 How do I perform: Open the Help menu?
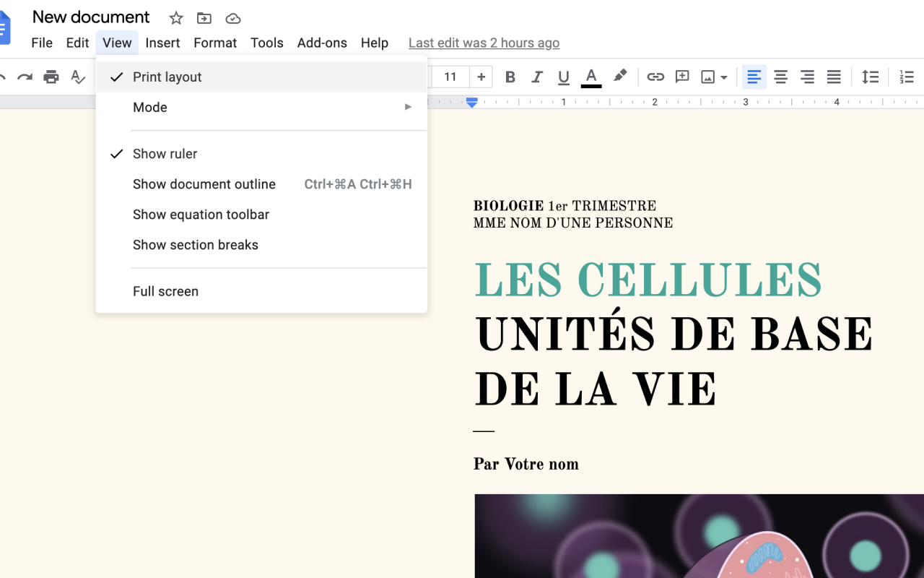point(375,43)
